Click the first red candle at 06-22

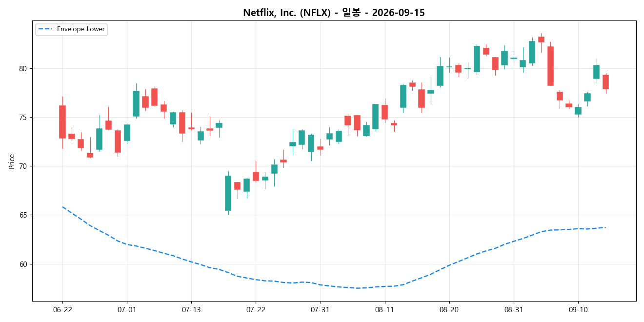(x=62, y=122)
